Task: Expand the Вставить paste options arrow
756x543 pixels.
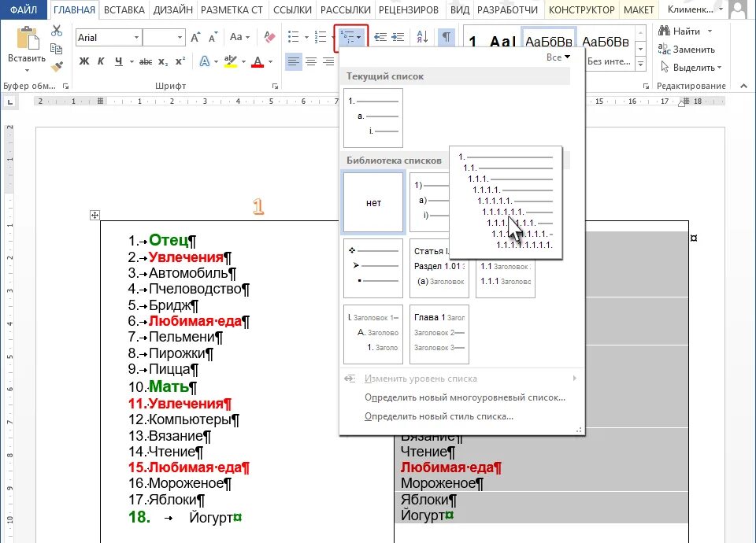Action: (27, 70)
